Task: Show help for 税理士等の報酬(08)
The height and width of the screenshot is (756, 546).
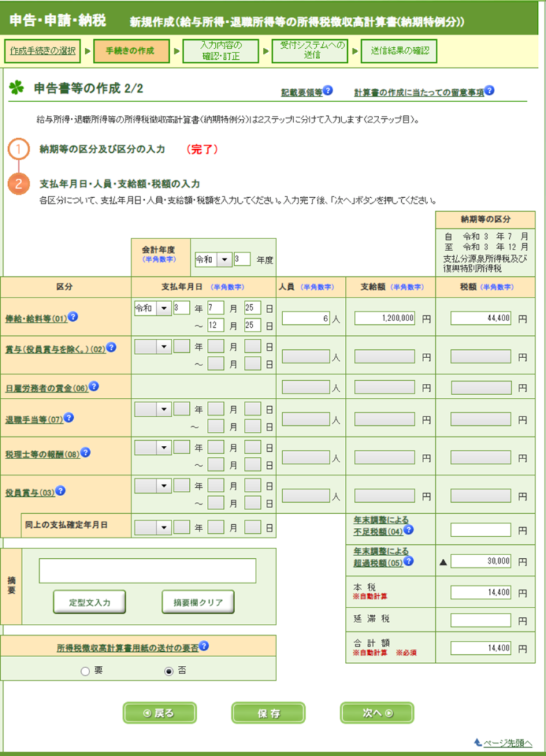Action: pos(84,450)
